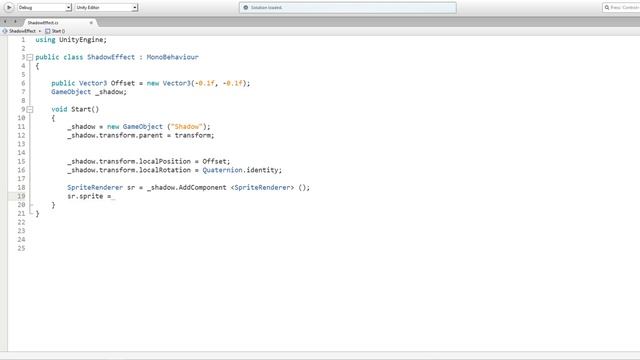Click the line number 19 in the gutter
The width and height of the screenshot is (640, 360).
click(x=21, y=196)
